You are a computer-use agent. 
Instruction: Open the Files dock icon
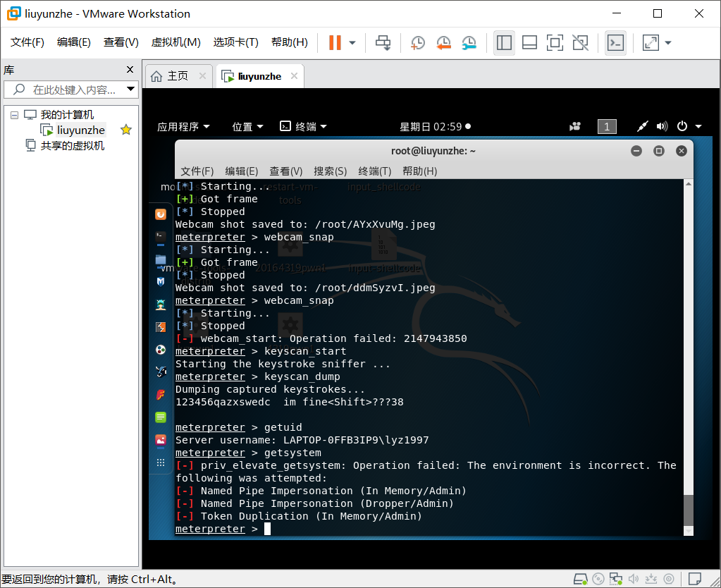[x=161, y=260]
